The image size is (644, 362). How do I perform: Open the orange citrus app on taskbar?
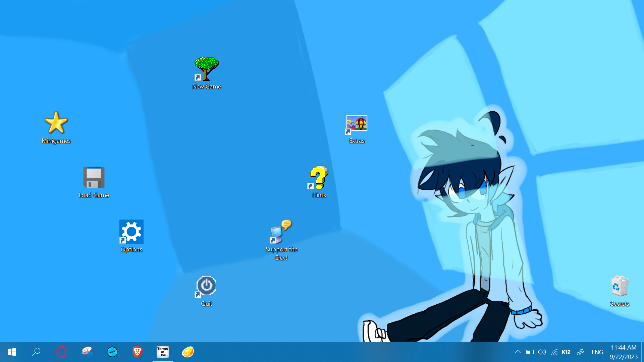point(188,352)
